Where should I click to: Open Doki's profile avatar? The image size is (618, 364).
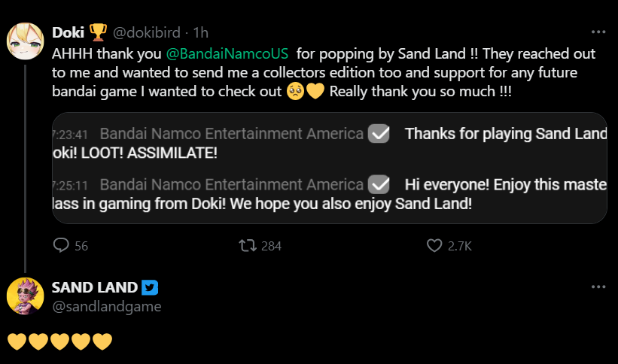click(x=25, y=40)
